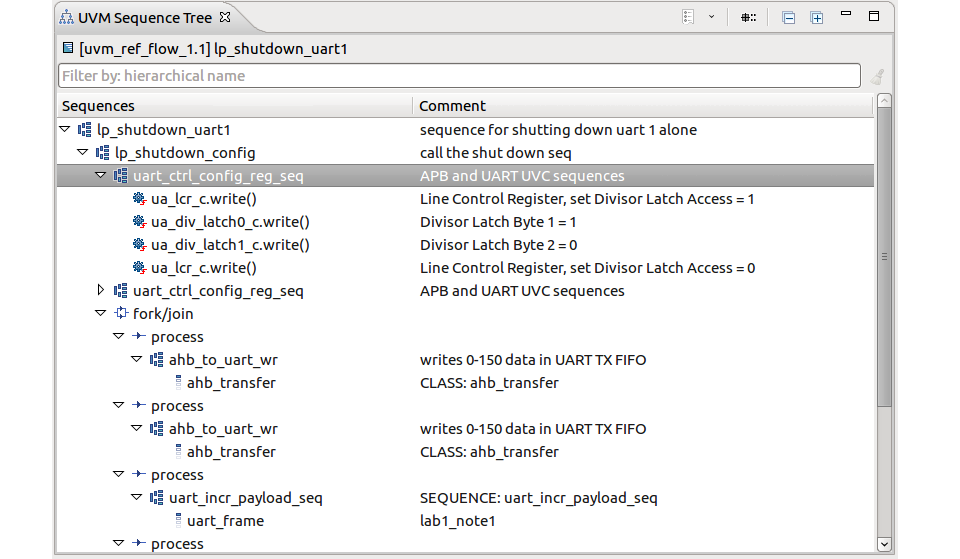Screen dimensions: 960x559
Task: Click the uart_frame item icon
Action: [178, 520]
